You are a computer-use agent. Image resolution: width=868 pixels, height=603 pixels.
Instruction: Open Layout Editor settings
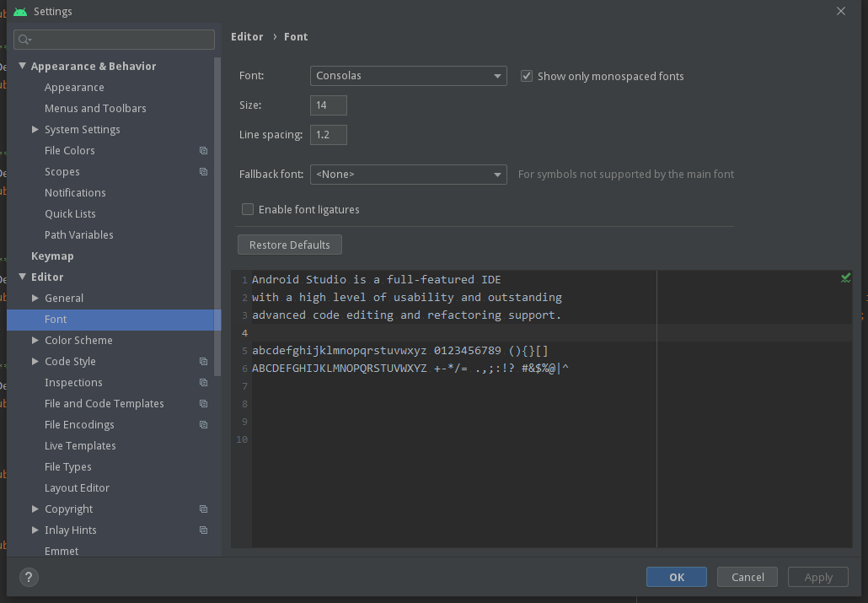tap(77, 488)
